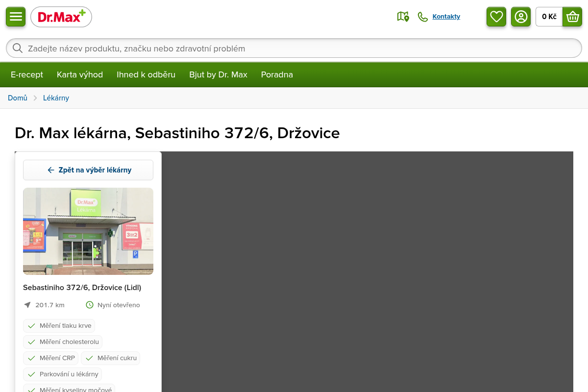588x392 pixels.
Task: Click the Dr.Max logo
Action: click(61, 17)
